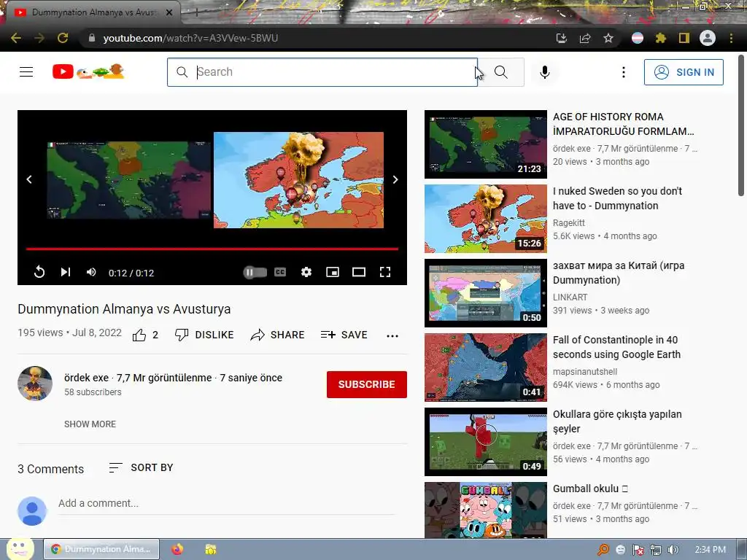Viewport: 747px width, 560px height.
Task: Toggle the autoplay switch
Action: [x=255, y=273]
